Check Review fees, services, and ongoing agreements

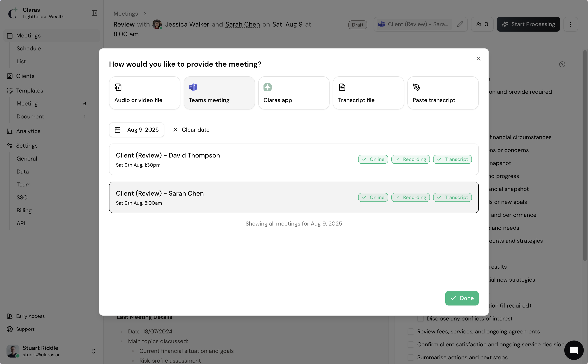point(411,331)
